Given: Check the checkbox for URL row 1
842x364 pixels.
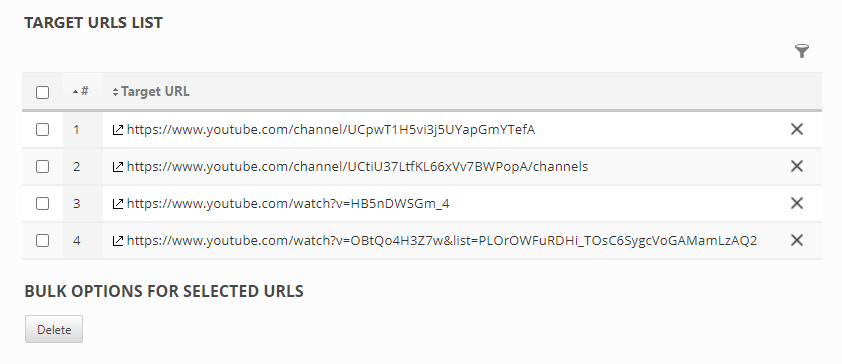Looking at the screenshot, I should coord(42,129).
